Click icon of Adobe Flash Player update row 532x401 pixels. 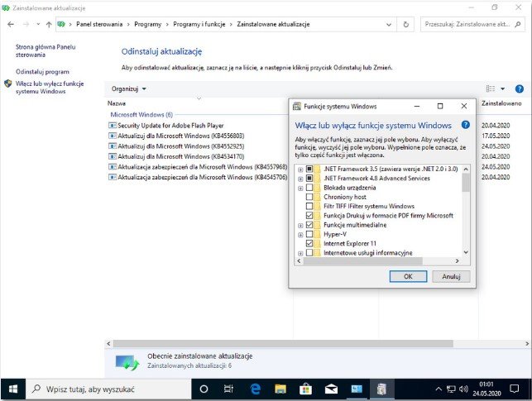coord(113,126)
